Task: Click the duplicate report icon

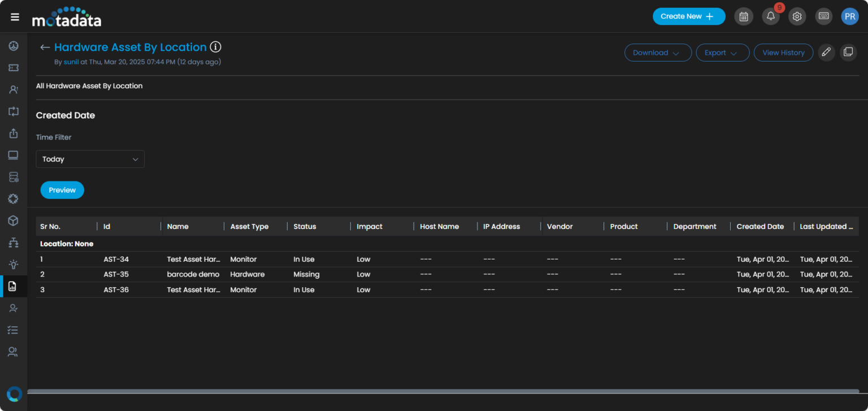Action: 848,53
